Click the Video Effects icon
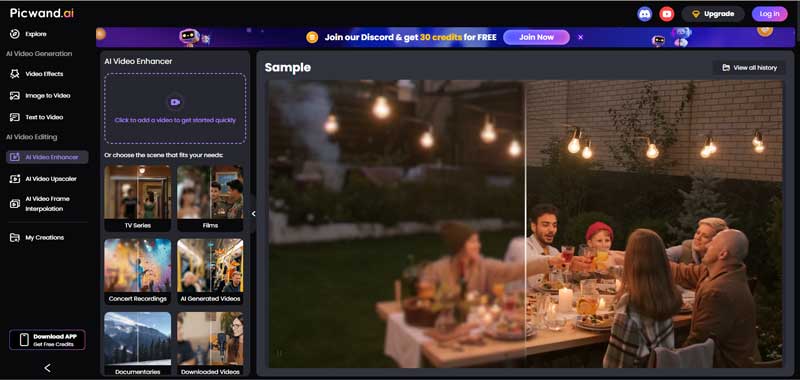Viewport: 800px width, 380px height. (15, 74)
